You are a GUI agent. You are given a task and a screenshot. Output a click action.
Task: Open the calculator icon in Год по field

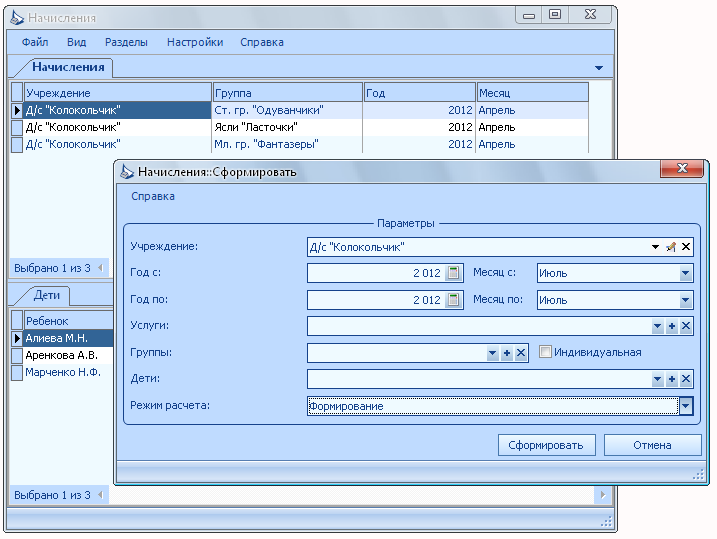[x=453, y=300]
